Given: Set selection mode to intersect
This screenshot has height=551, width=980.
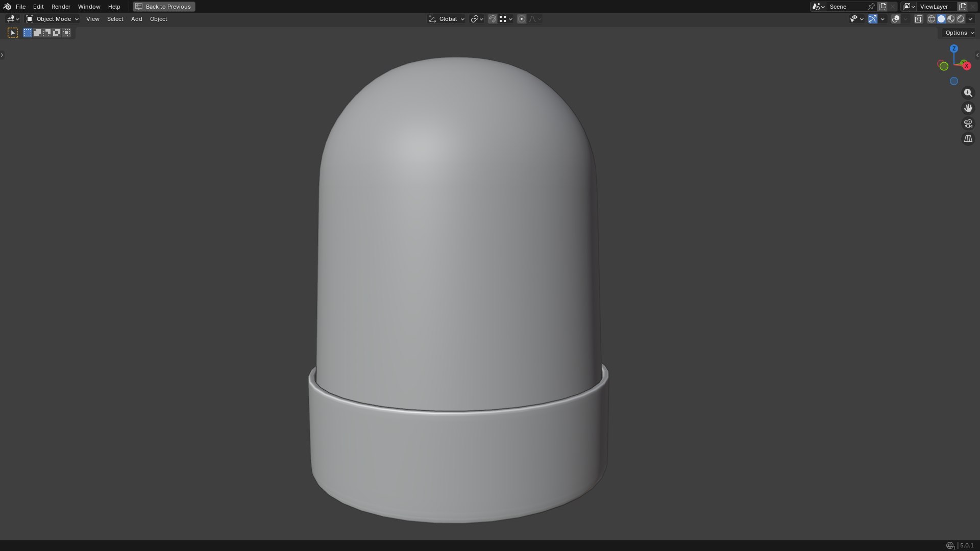Looking at the screenshot, I should coord(66,33).
